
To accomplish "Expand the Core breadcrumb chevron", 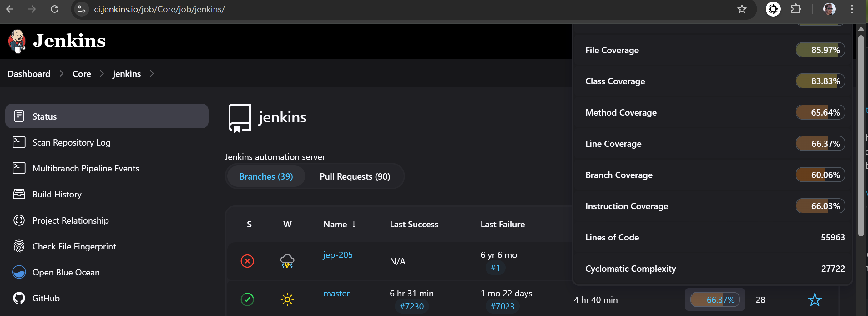I will 102,73.
